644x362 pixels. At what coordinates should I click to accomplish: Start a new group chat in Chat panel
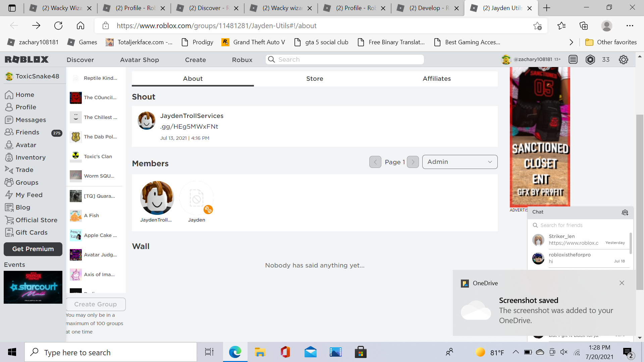click(625, 212)
